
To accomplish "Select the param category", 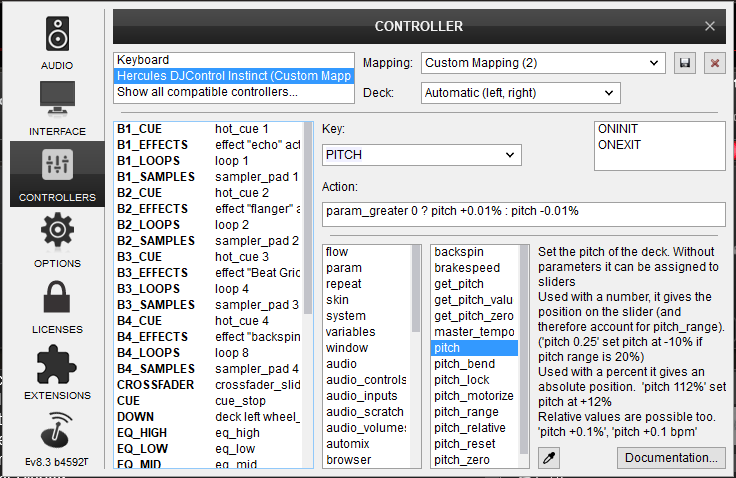I will click(x=368, y=268).
